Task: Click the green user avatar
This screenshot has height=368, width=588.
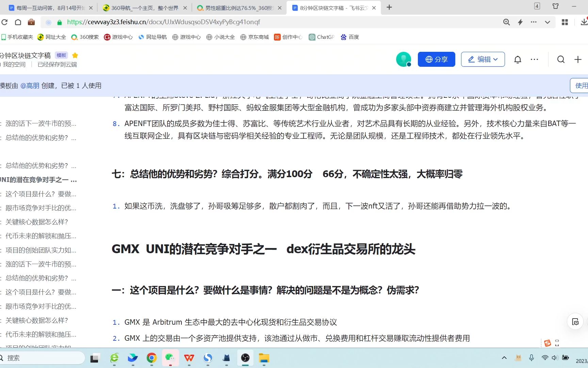Action: 404,59
